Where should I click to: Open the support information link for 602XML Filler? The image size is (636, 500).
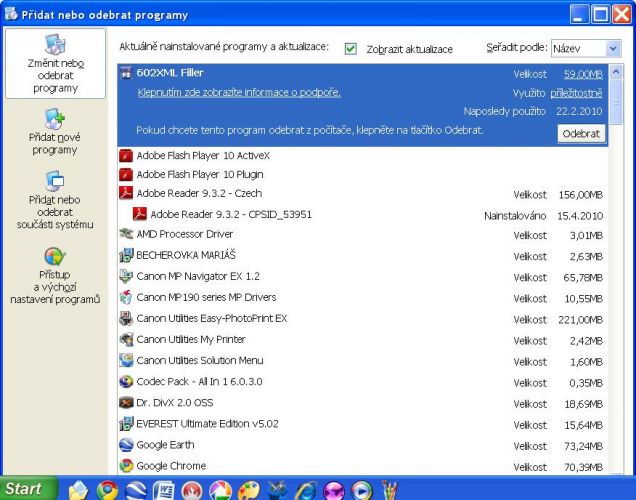click(239, 92)
